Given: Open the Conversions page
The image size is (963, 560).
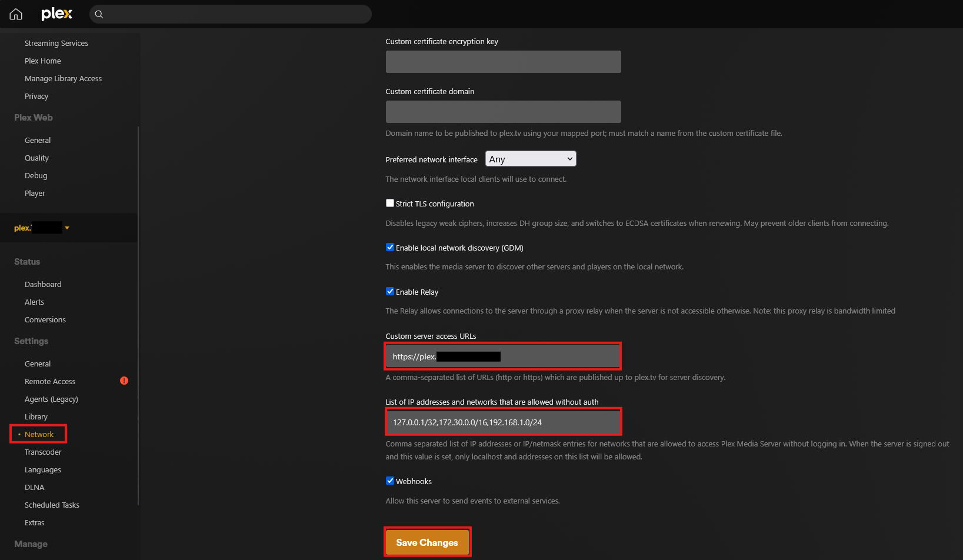Looking at the screenshot, I should point(45,319).
